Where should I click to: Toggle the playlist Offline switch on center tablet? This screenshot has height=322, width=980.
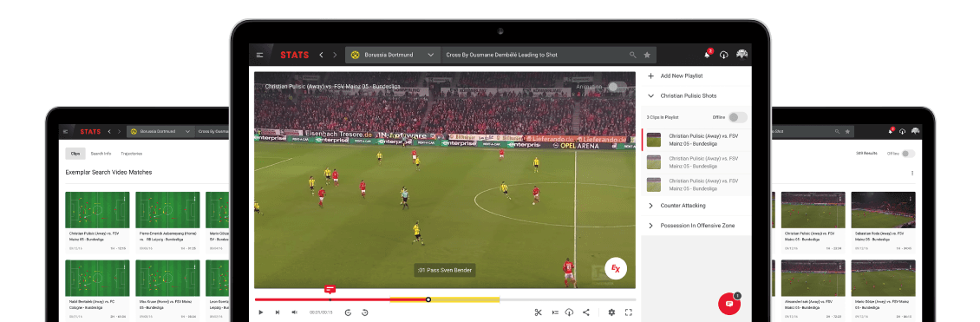coord(737,117)
